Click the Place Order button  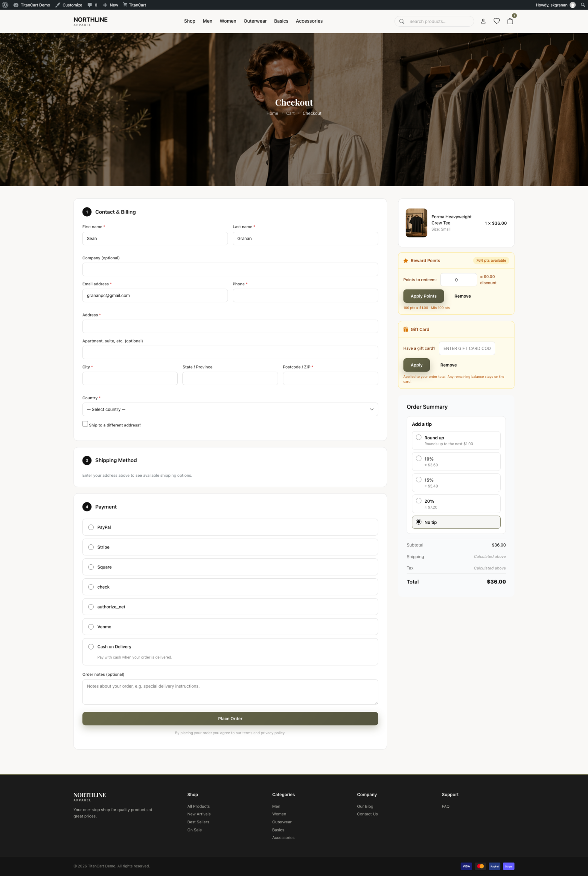(230, 719)
